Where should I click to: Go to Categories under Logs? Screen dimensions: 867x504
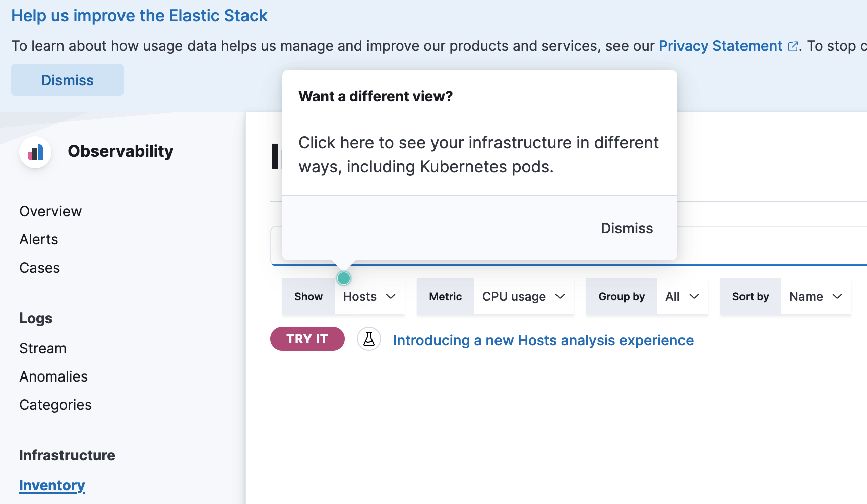click(55, 404)
